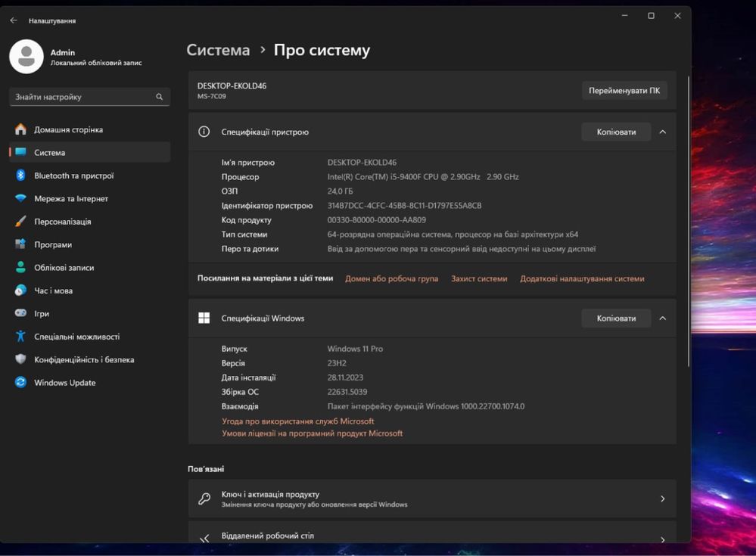Screen dimensions: 756x556
Task: Select MS-7C09 model text
Action: click(x=212, y=96)
